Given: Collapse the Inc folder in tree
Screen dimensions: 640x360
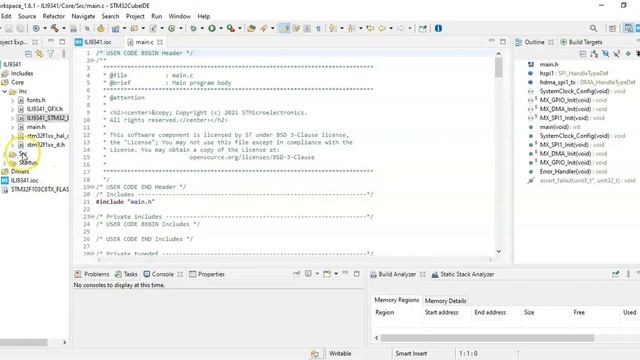Looking at the screenshot, I should click(x=4, y=91).
